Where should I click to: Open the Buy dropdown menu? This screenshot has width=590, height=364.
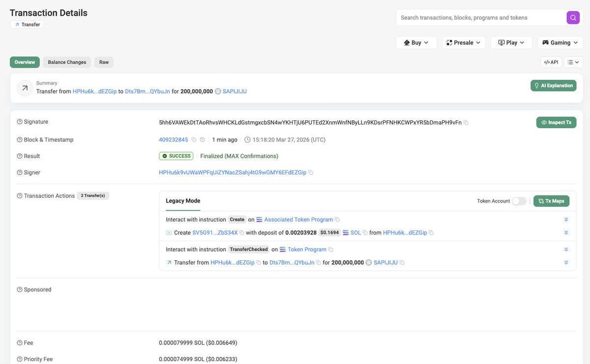pyautogui.click(x=416, y=43)
